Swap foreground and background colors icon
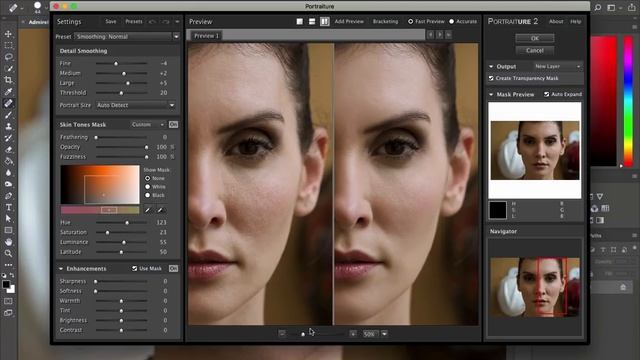This screenshot has height=360, width=640. pyautogui.click(x=12, y=275)
